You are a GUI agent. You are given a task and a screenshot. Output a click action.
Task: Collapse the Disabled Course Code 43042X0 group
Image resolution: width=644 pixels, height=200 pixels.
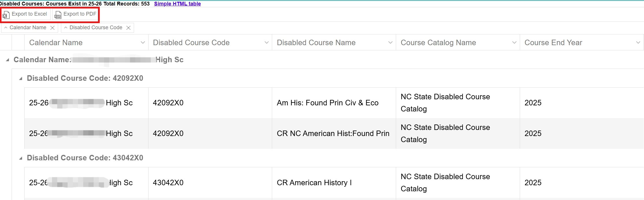point(21,158)
